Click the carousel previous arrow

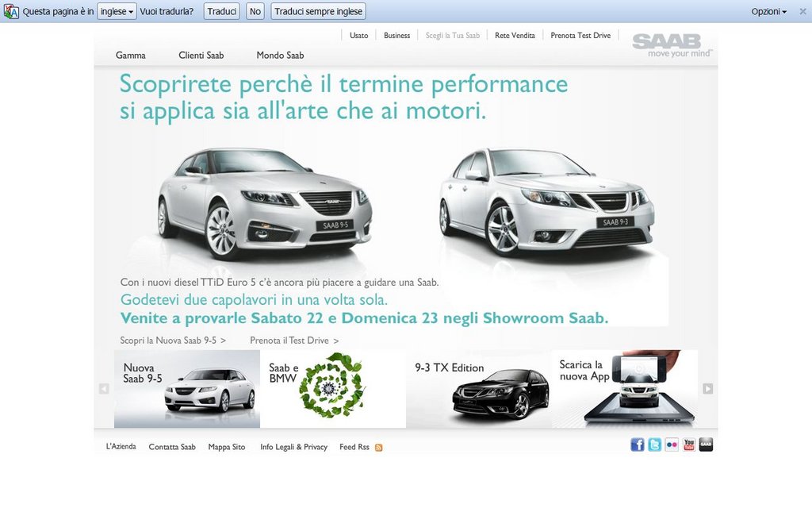click(104, 389)
